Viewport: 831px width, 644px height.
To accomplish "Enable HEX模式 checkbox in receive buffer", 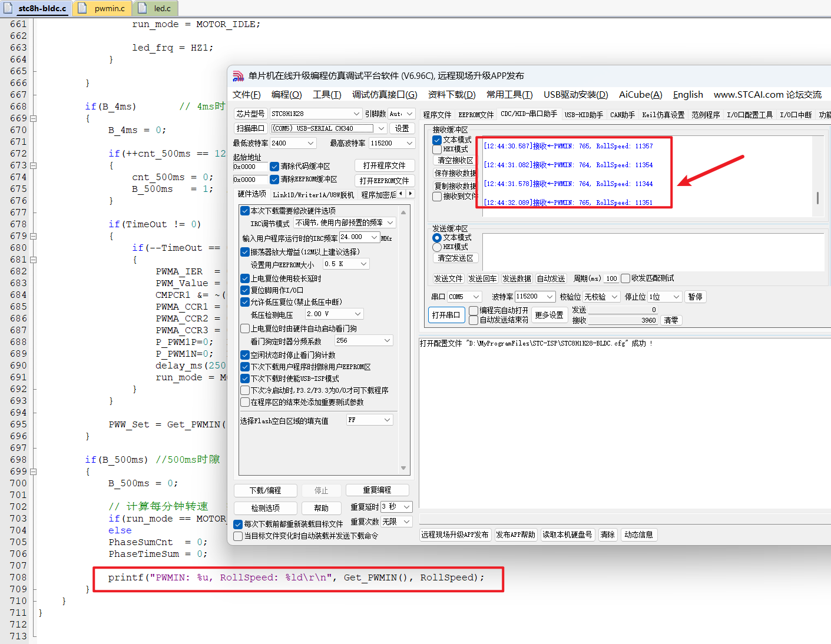I will 437,150.
